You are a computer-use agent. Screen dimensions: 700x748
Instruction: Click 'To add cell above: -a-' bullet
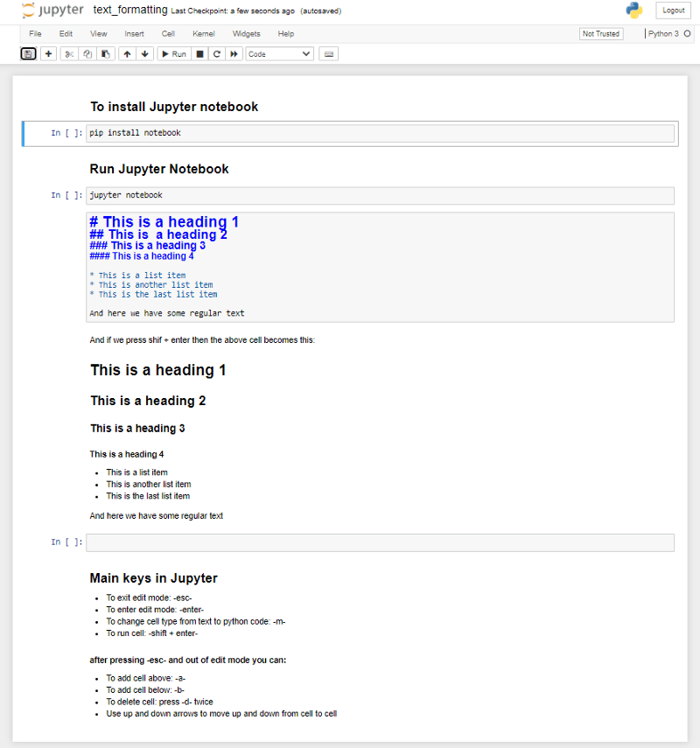tap(145, 678)
